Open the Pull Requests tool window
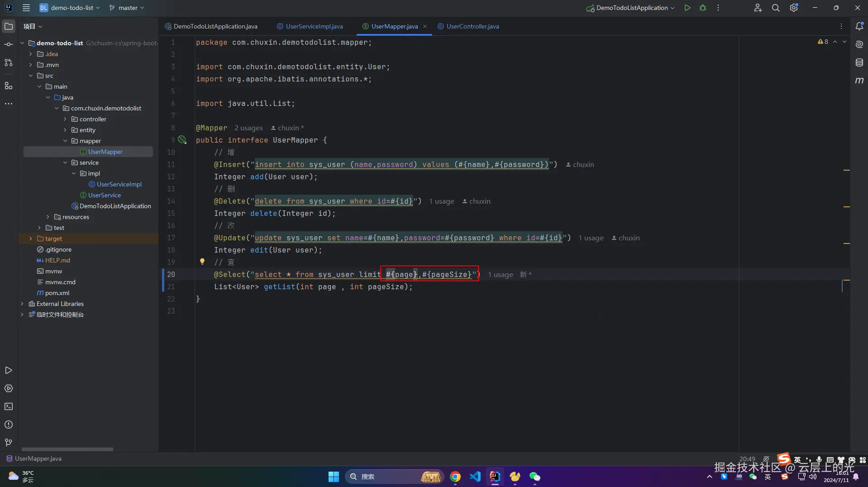 click(9, 62)
